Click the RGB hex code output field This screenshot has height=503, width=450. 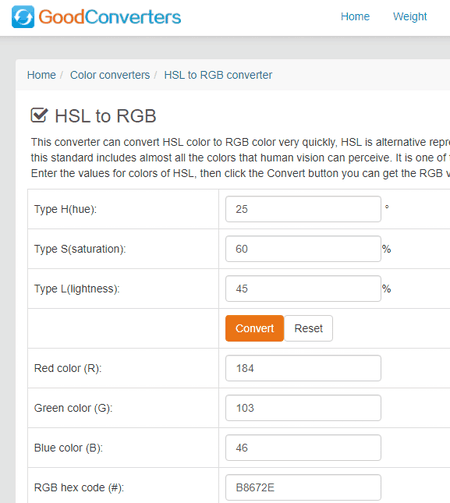coord(303,487)
